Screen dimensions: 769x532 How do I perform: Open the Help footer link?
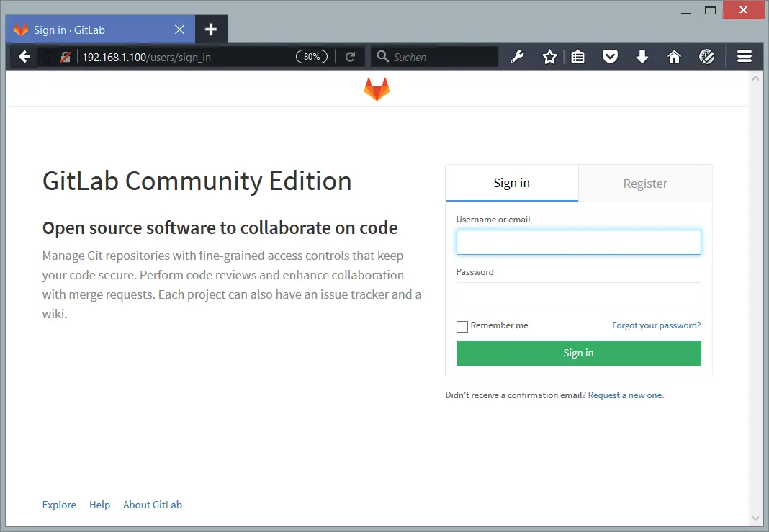(99, 505)
